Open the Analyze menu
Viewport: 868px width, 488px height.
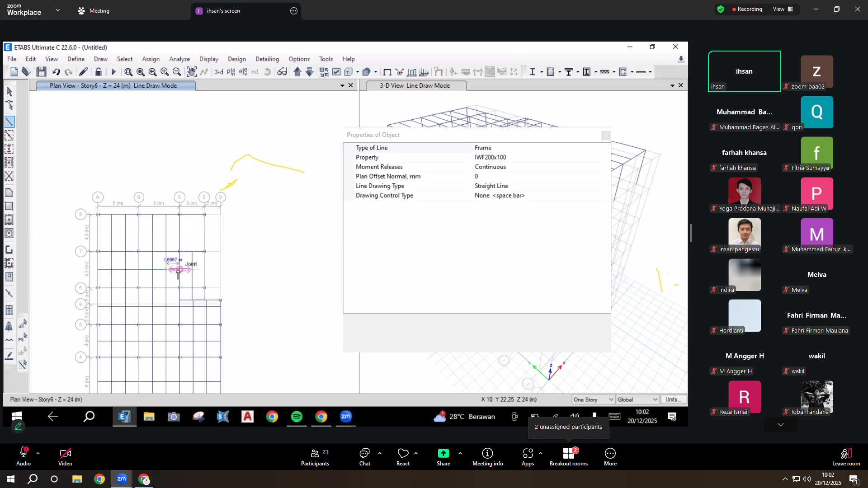pos(179,59)
